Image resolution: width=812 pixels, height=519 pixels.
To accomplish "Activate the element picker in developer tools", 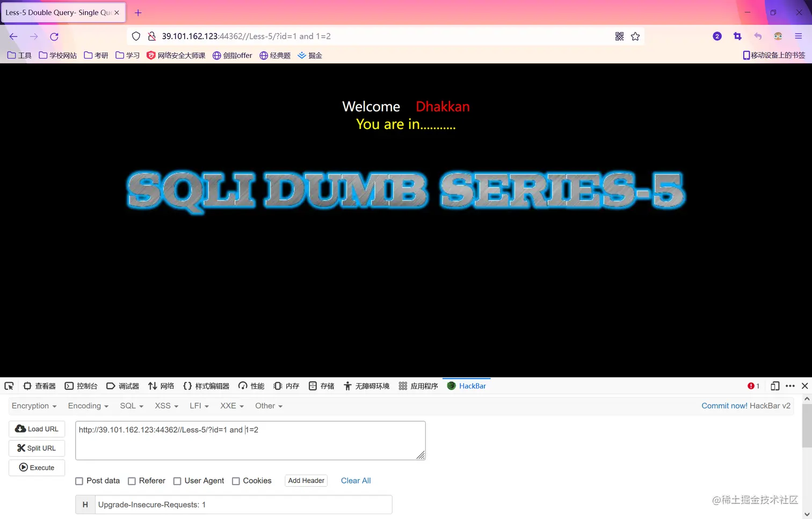I will [x=9, y=386].
